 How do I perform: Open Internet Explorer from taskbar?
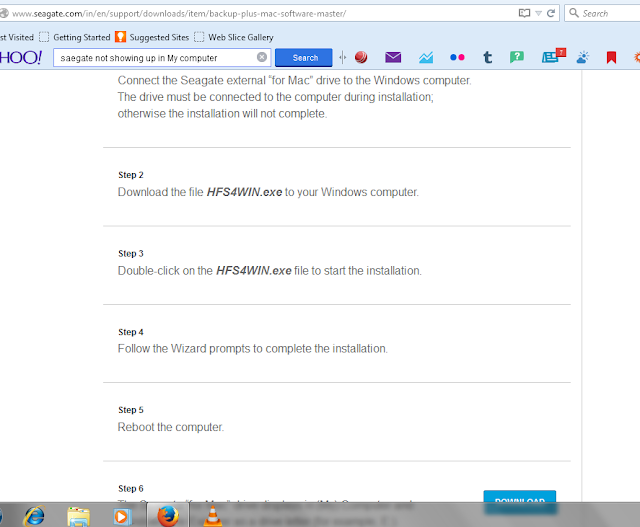point(35,515)
